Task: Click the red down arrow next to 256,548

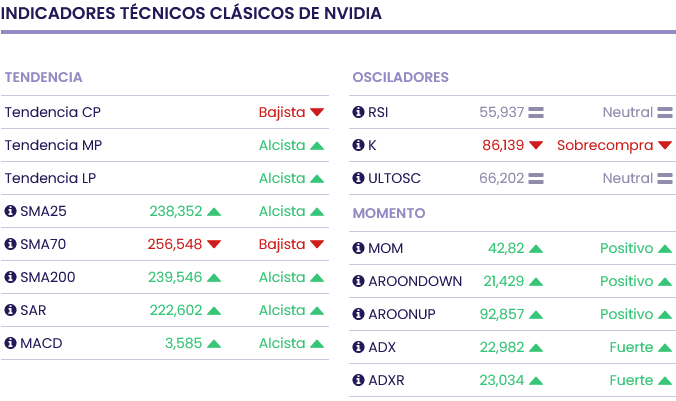Action: click(213, 244)
